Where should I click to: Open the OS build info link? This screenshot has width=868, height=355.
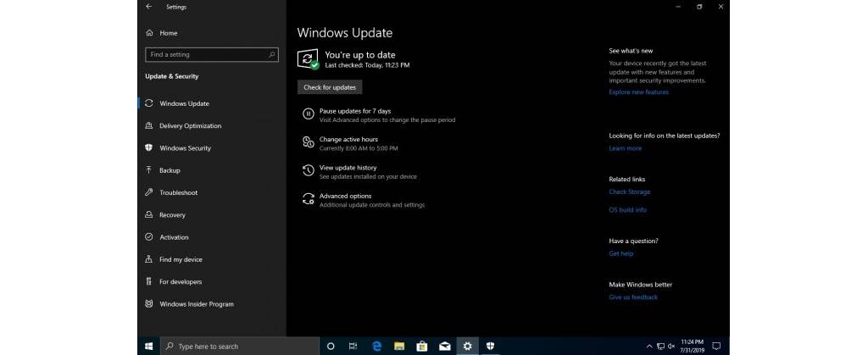(628, 210)
